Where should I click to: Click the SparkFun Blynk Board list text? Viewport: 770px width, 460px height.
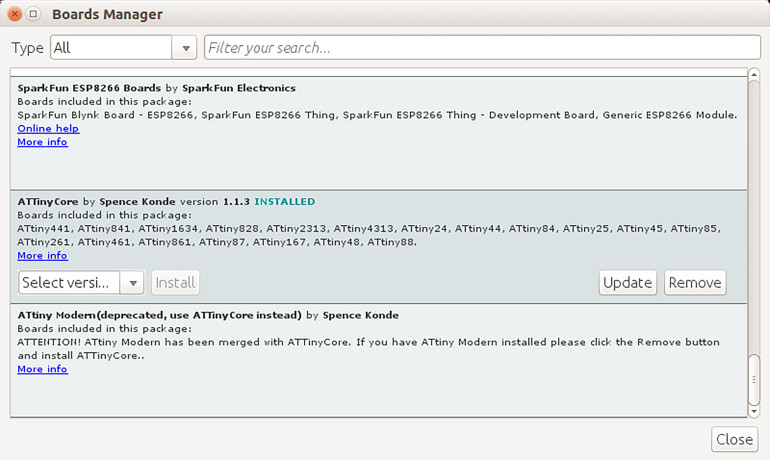tap(377, 115)
